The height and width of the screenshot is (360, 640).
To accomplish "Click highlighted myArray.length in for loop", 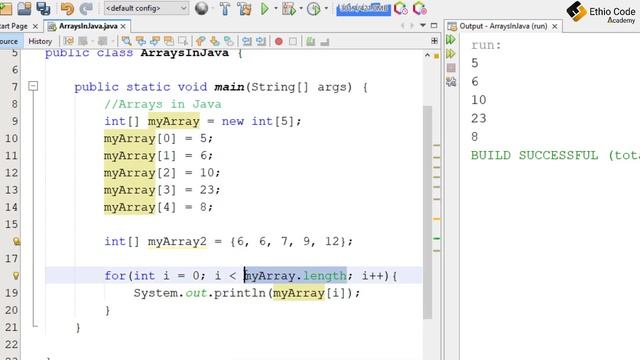I will pos(296,276).
